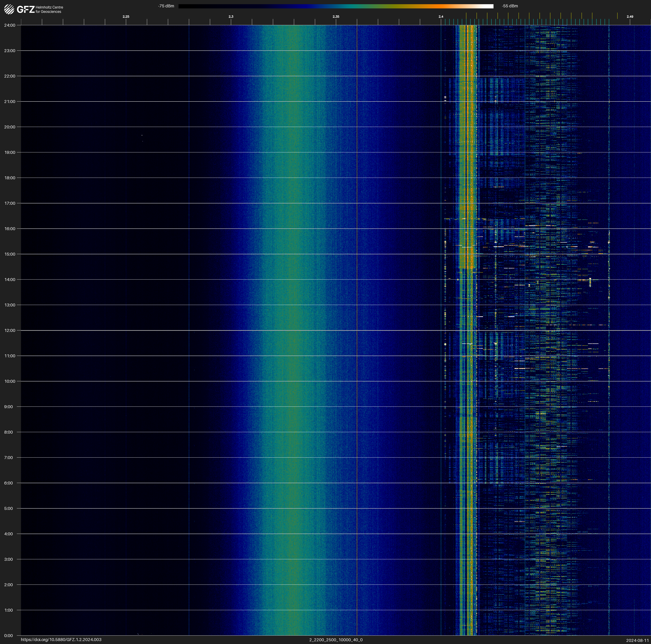Open the doi.org GFZ dataset link

point(61,640)
